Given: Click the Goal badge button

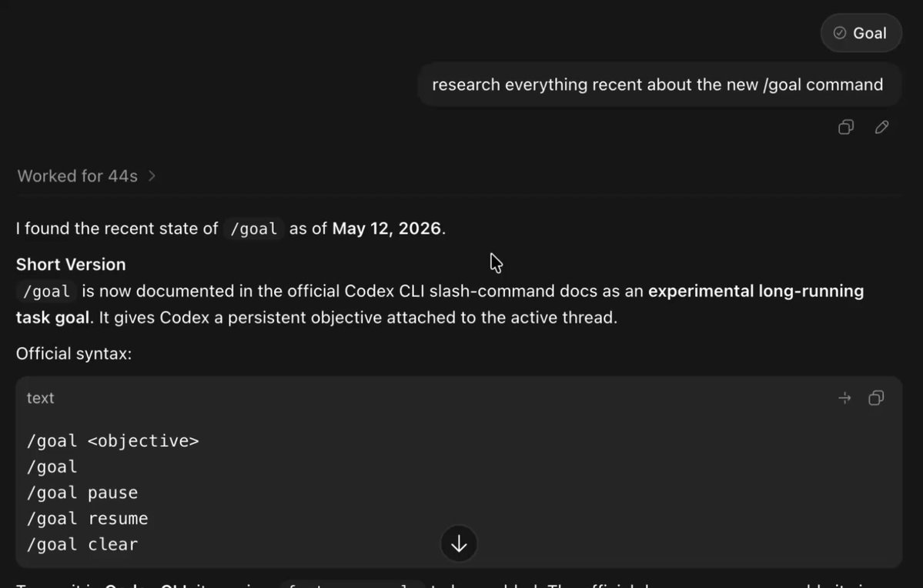Looking at the screenshot, I should (861, 33).
